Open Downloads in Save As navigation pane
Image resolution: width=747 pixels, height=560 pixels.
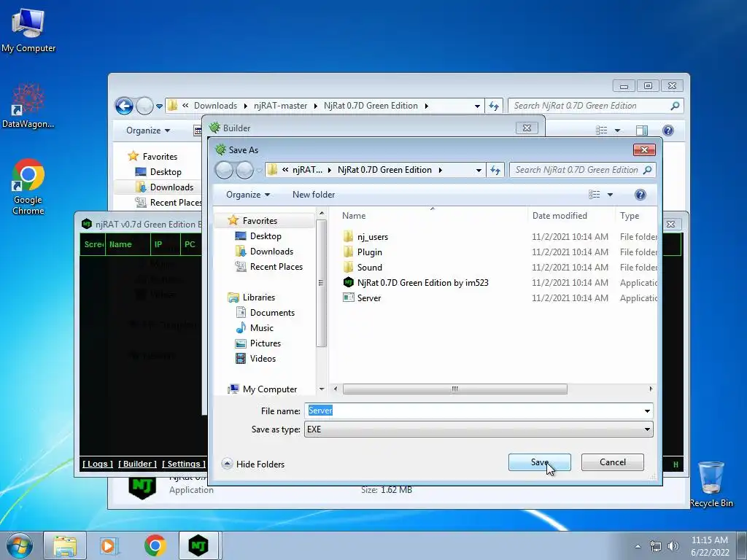tap(271, 251)
